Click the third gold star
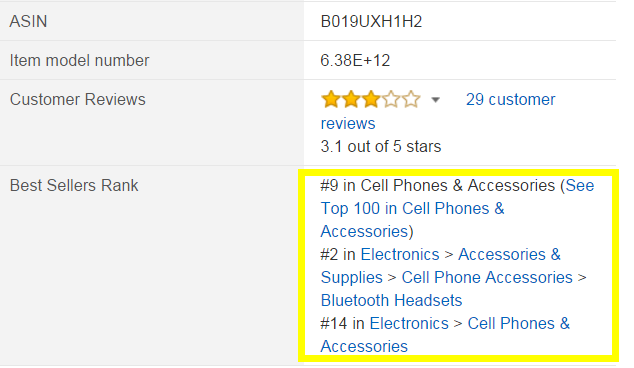This screenshot has width=634, height=368. (371, 99)
